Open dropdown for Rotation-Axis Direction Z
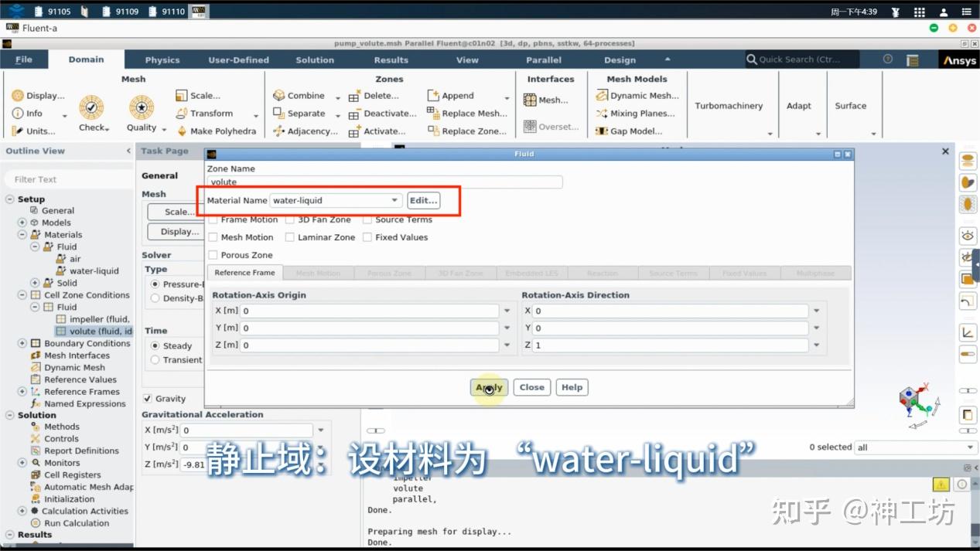980x551 pixels. pyautogui.click(x=817, y=345)
